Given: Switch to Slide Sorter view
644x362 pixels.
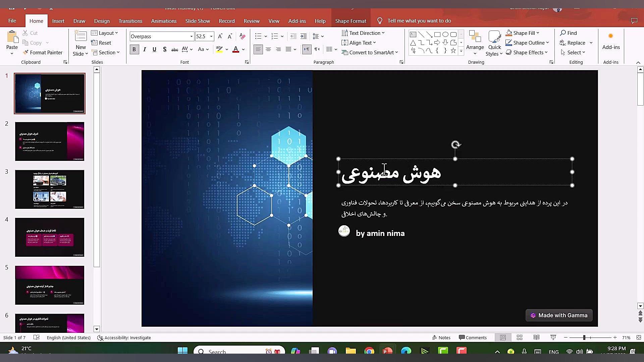Looking at the screenshot, I should click(520, 338).
